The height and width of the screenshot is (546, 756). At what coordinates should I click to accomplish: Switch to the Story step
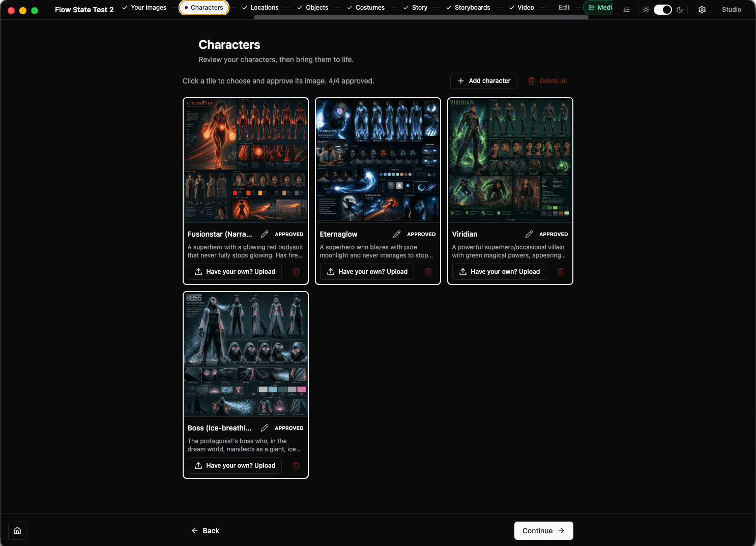point(416,8)
